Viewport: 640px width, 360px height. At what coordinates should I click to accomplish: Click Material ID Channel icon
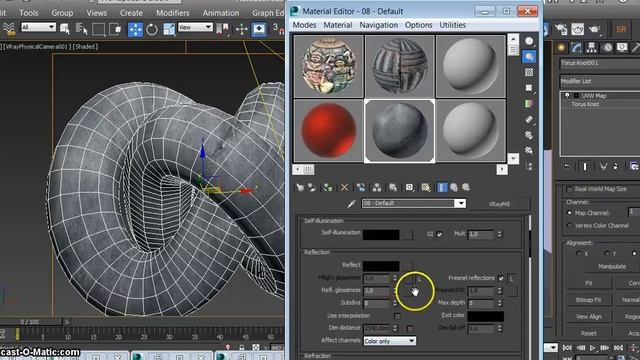click(409, 187)
